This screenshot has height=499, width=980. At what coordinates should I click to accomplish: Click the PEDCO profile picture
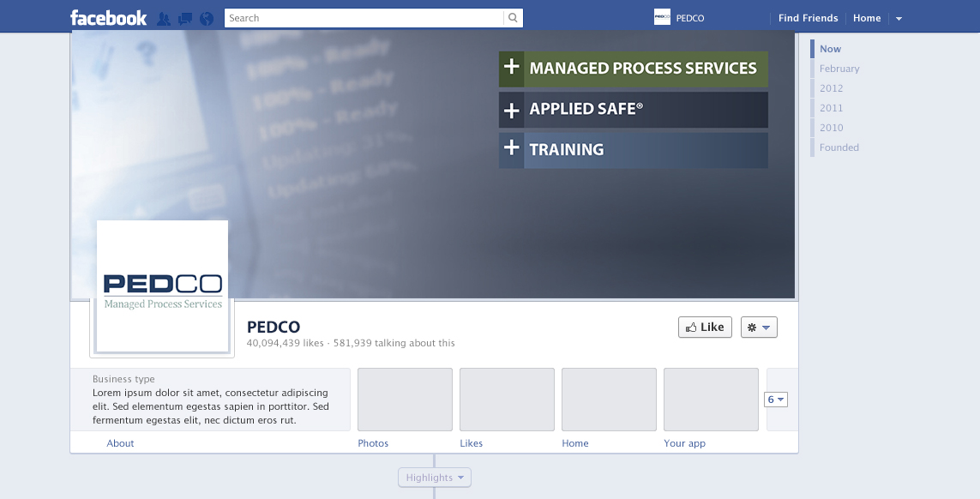(x=163, y=286)
